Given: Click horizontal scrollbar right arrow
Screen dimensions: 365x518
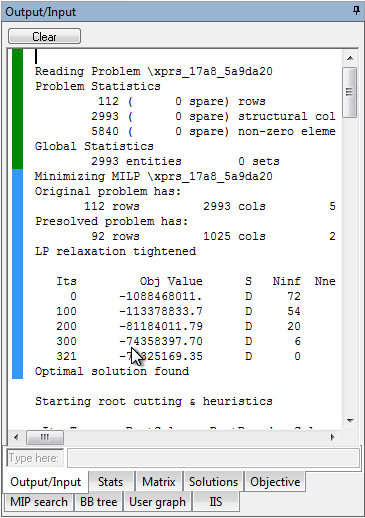Looking at the screenshot, I should [x=332, y=437].
